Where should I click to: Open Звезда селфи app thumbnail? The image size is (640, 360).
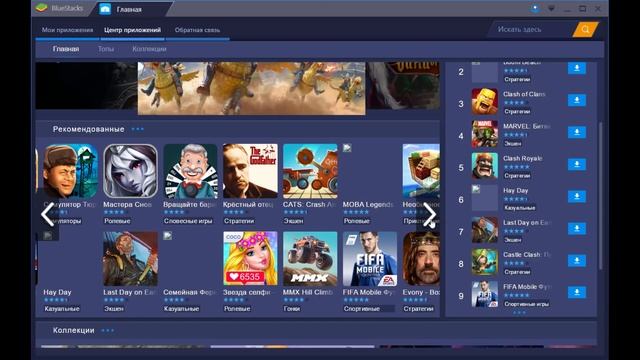pos(250,259)
